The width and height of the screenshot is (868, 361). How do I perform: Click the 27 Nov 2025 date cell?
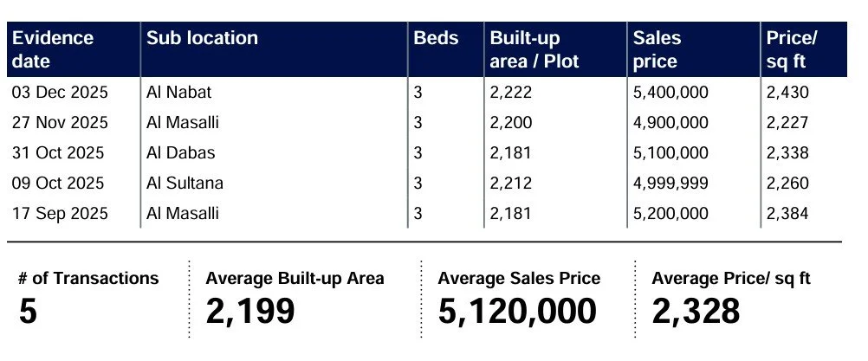60,122
